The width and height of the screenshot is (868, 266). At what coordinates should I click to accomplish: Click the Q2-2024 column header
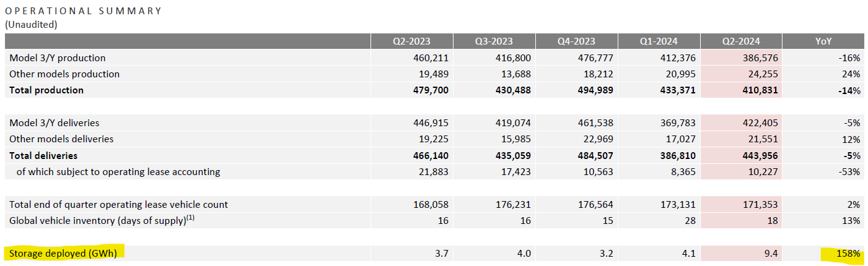pyautogui.click(x=741, y=41)
